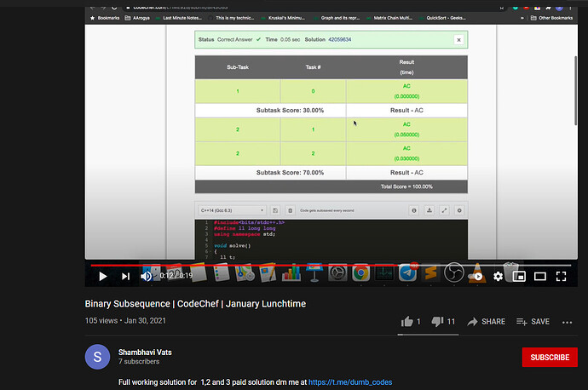Click the 'Sub-Task' column header
The height and width of the screenshot is (390, 588).
point(238,67)
